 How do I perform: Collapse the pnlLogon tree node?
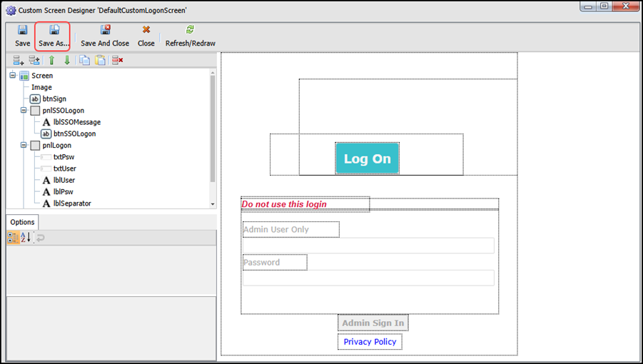[24, 146]
